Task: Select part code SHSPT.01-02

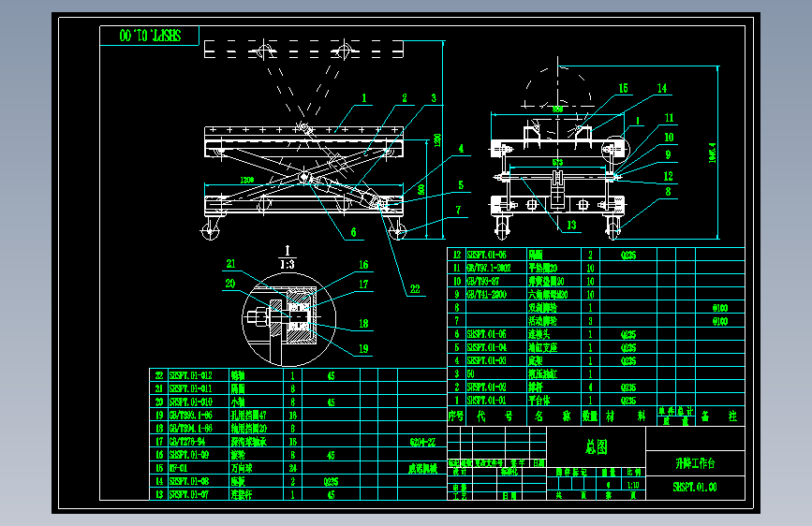Action: click(486, 387)
